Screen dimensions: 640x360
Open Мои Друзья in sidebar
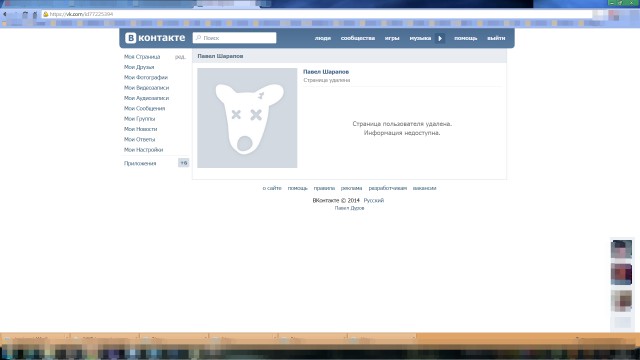(139, 67)
